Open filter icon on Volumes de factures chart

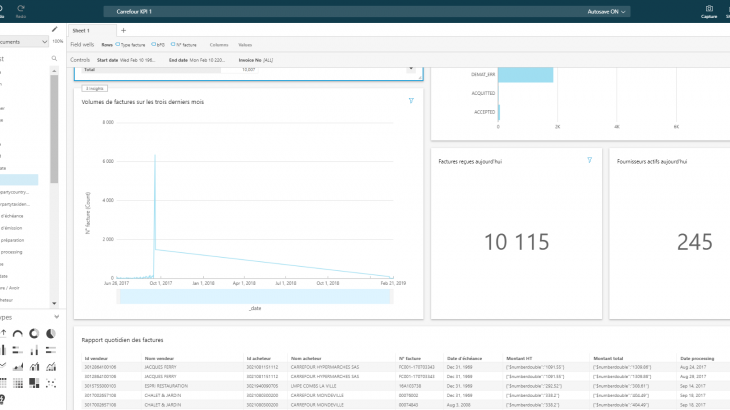tap(411, 101)
